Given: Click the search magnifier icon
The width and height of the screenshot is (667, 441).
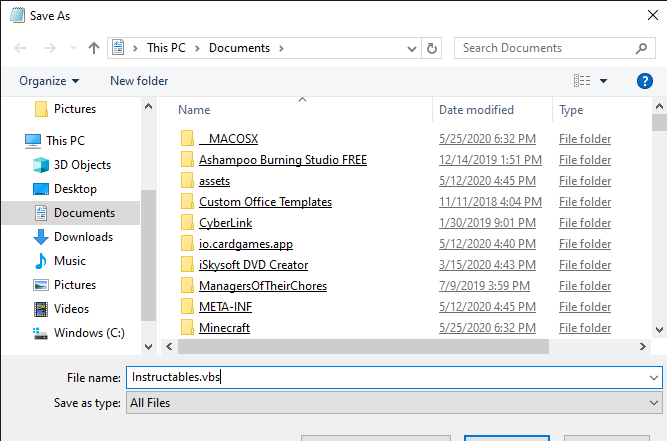Looking at the screenshot, I should pyautogui.click(x=641, y=48).
